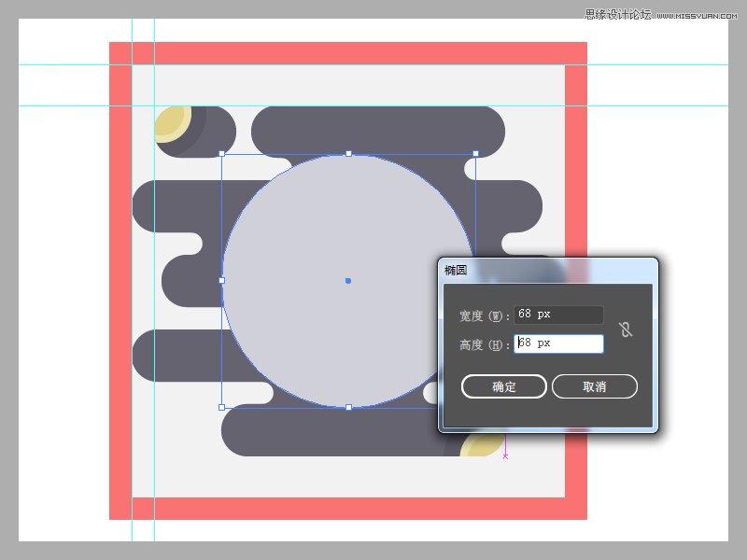Open the www.missyuan.com watermark link
Screen dimensions: 747x560
click(697, 16)
